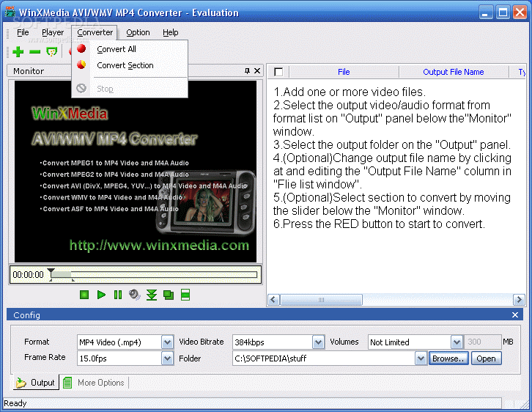Click the Browse.. button
The height and width of the screenshot is (412, 532).
(448, 358)
